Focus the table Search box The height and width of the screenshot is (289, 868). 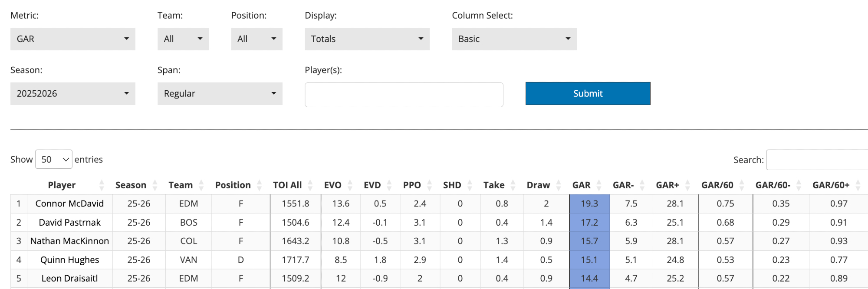(x=817, y=160)
